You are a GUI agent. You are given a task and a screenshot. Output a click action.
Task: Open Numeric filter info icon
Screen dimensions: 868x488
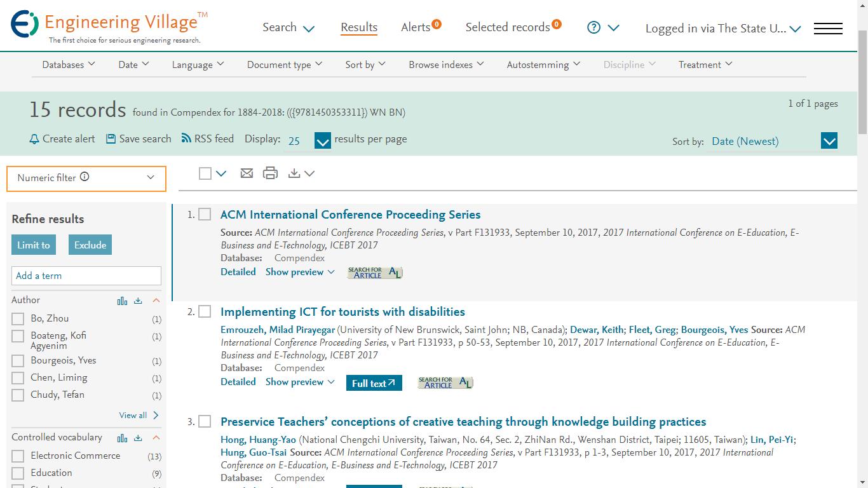pyautogui.click(x=85, y=177)
